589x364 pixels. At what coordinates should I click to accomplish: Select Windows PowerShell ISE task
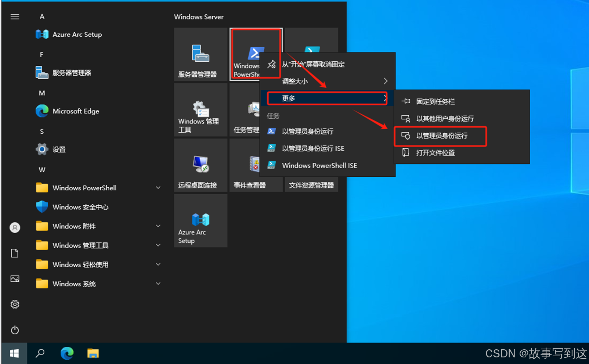point(328,165)
